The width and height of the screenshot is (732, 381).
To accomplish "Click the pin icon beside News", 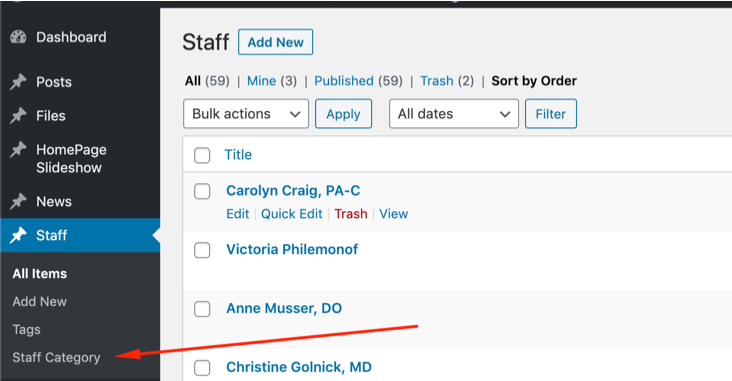I will click(x=18, y=201).
